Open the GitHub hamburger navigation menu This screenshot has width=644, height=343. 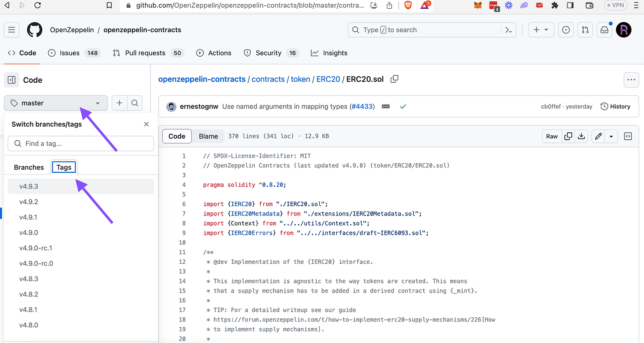coord(12,30)
